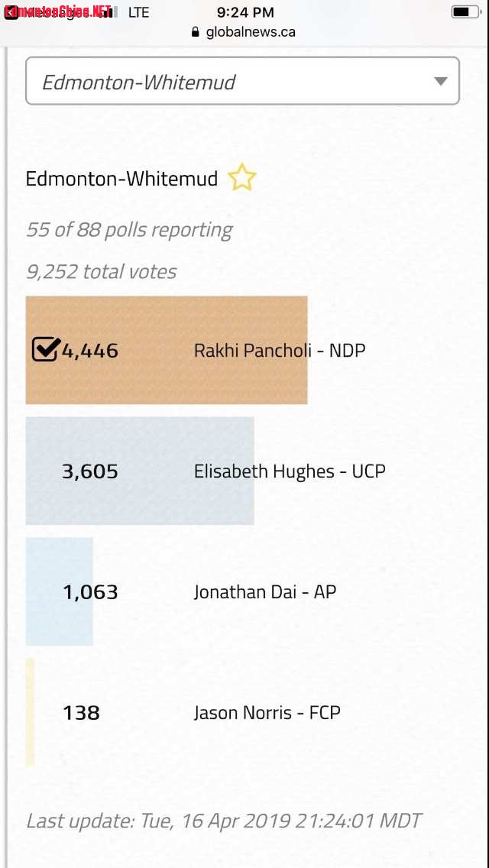489x868 pixels.
Task: Click the Edmonton-Whitemud heading text
Action: [121, 178]
